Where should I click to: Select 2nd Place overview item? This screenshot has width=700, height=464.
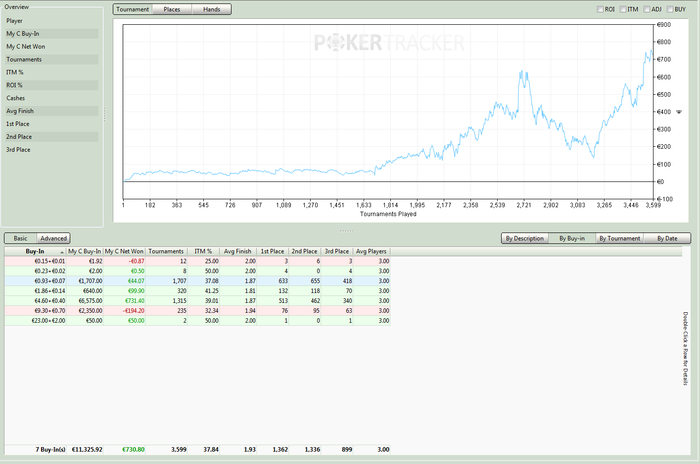(51, 137)
